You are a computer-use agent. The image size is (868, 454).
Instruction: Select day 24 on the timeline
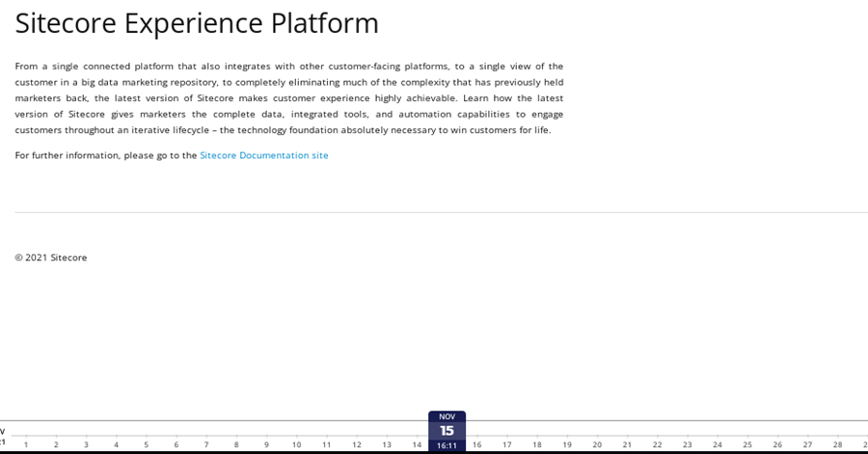718,444
